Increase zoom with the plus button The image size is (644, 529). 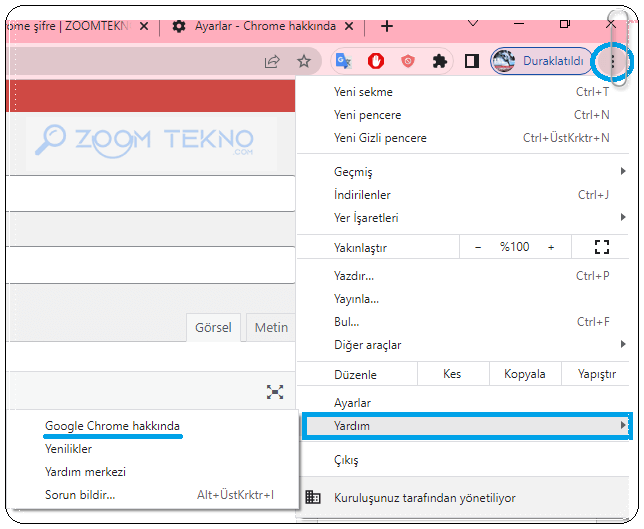(x=551, y=247)
